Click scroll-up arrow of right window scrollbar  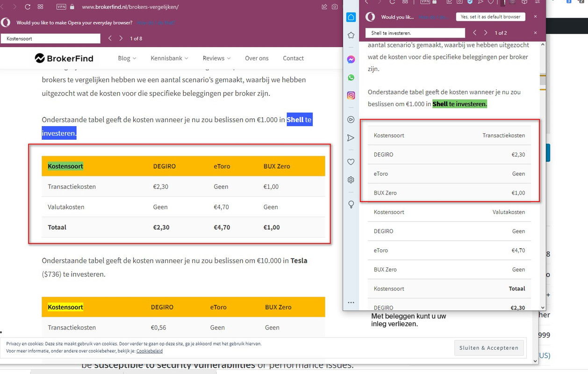(x=543, y=45)
